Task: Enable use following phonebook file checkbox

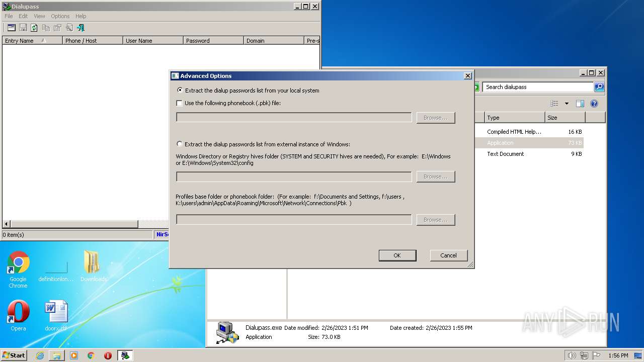Action: [180, 103]
